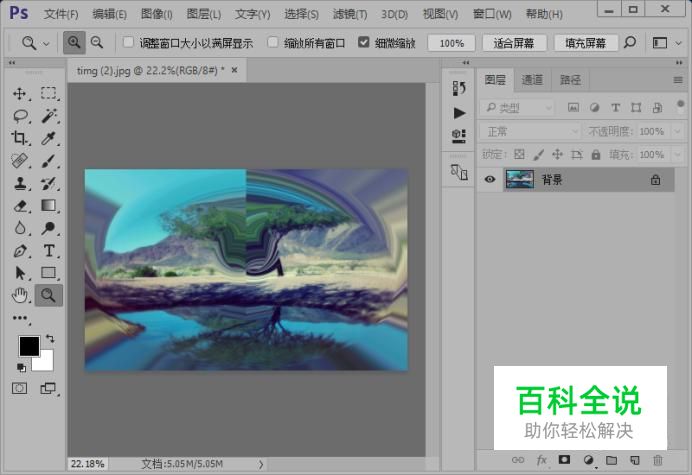Toggle Quick Mask mode
The width and height of the screenshot is (692, 475).
19,388
